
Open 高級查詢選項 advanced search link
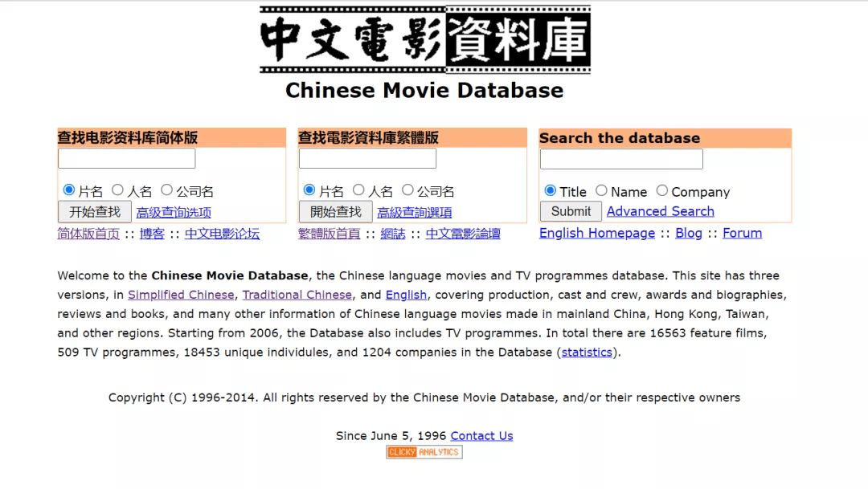(415, 213)
